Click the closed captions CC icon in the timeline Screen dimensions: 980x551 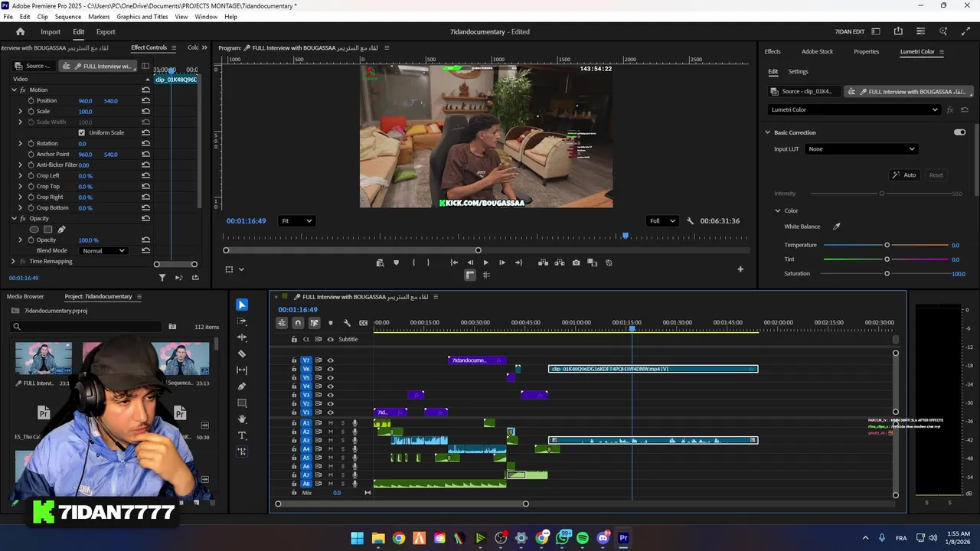click(x=363, y=323)
